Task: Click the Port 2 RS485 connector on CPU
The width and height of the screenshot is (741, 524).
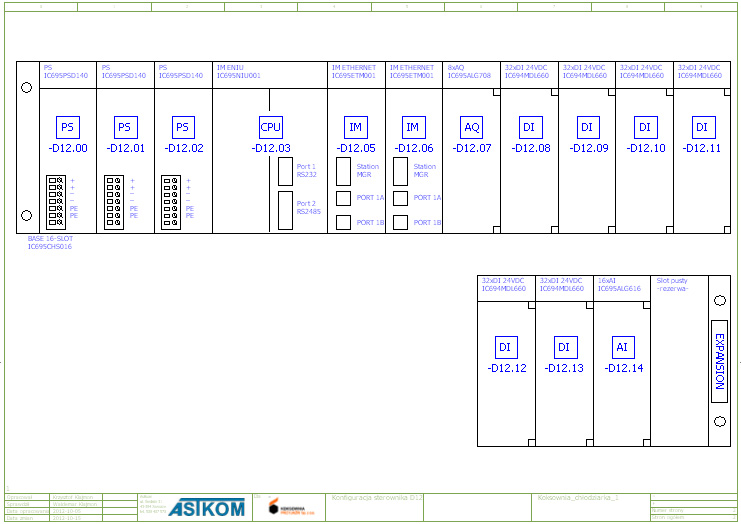Action: pos(286,208)
